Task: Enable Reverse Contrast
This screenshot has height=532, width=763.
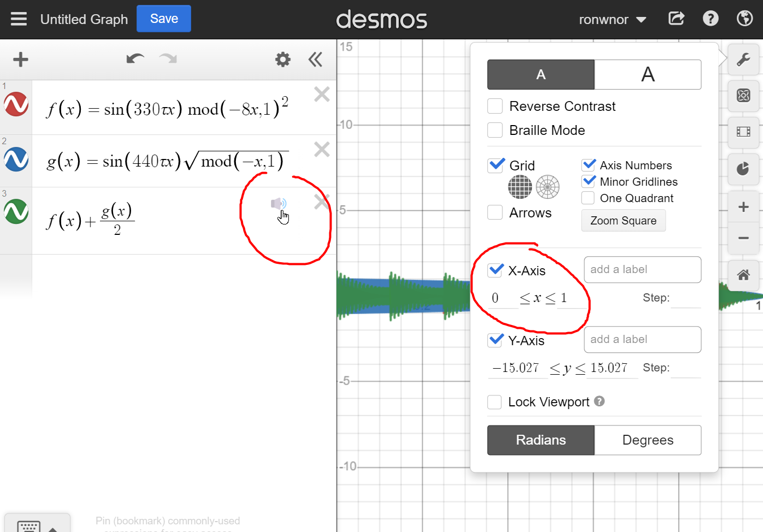Action: 495,106
